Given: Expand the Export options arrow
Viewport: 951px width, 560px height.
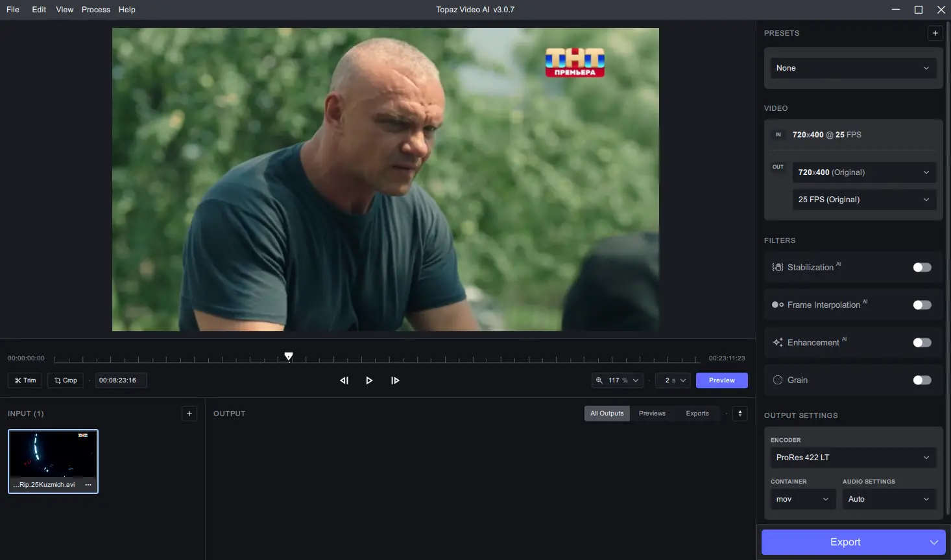Looking at the screenshot, I should coord(934,542).
